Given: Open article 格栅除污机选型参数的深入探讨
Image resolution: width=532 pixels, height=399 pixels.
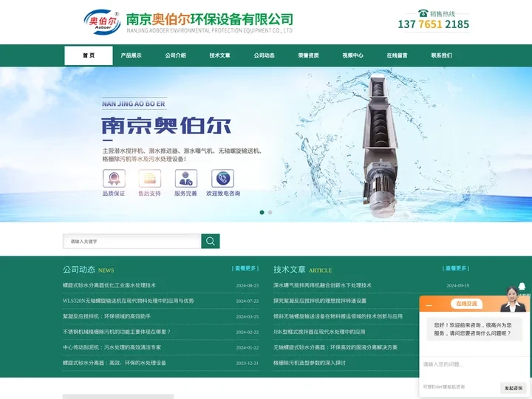Looking at the screenshot, I should 310,363.
